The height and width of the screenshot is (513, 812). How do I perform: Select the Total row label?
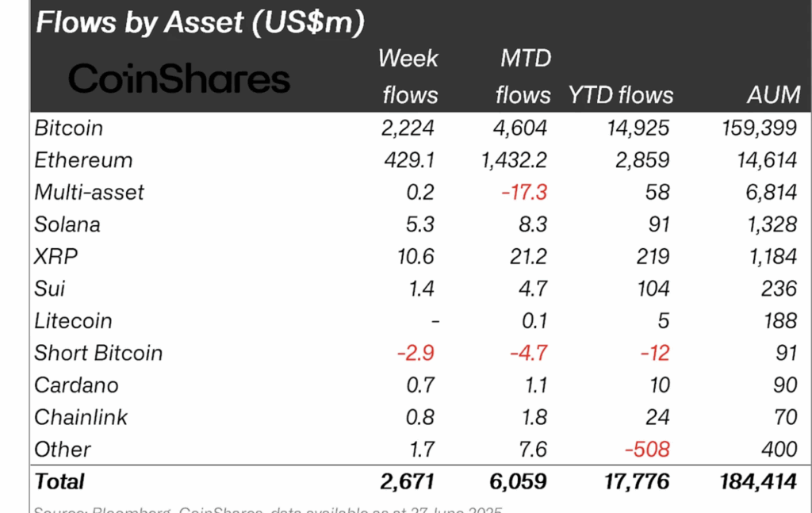pyautogui.click(x=59, y=481)
